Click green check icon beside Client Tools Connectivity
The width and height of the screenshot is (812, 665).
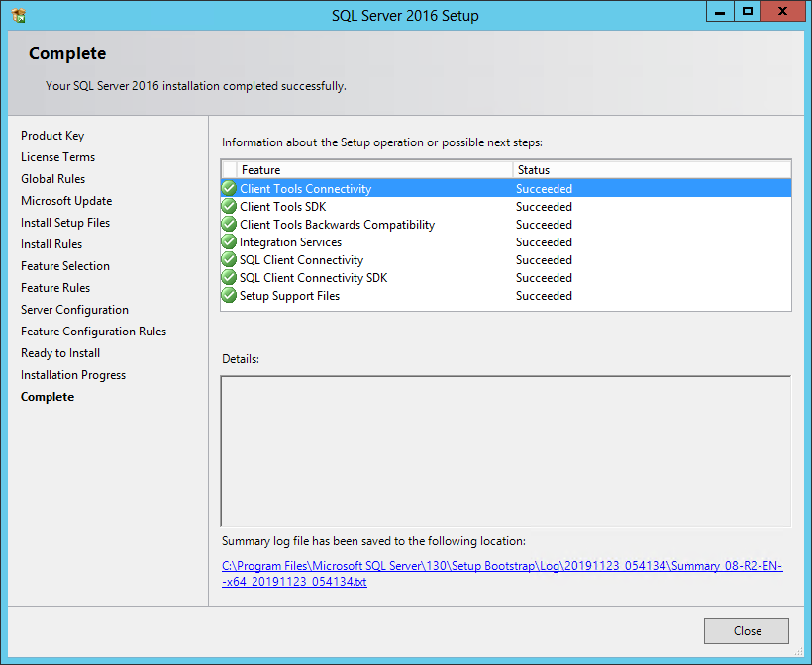(x=229, y=188)
